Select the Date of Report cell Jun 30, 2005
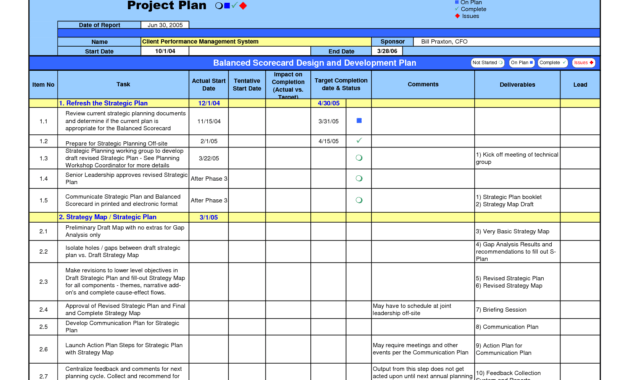The height and width of the screenshot is (380, 630). click(165, 25)
